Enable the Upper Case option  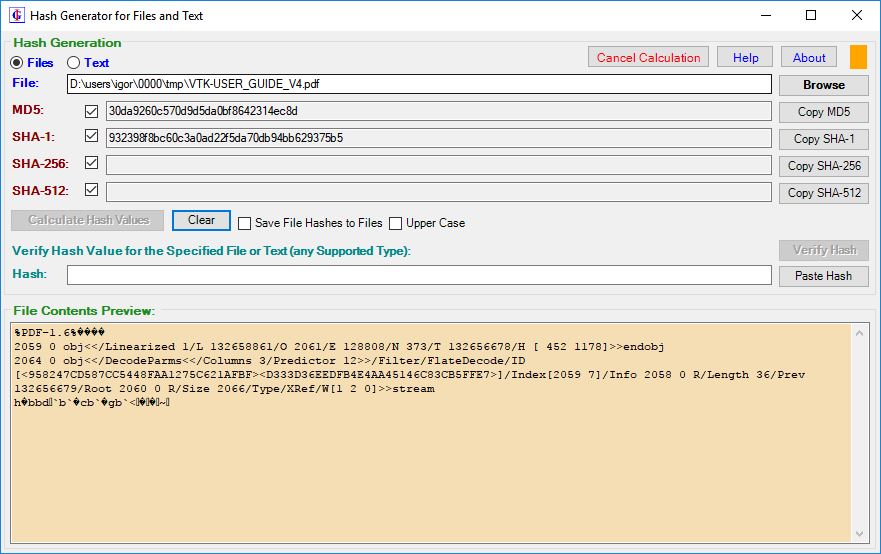[x=396, y=223]
